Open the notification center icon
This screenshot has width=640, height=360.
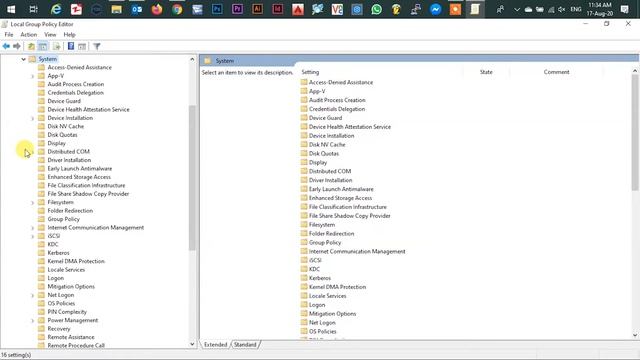pos(624,9)
